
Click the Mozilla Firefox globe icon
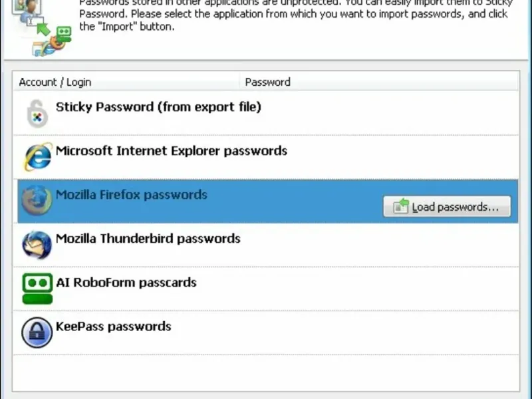click(37, 201)
